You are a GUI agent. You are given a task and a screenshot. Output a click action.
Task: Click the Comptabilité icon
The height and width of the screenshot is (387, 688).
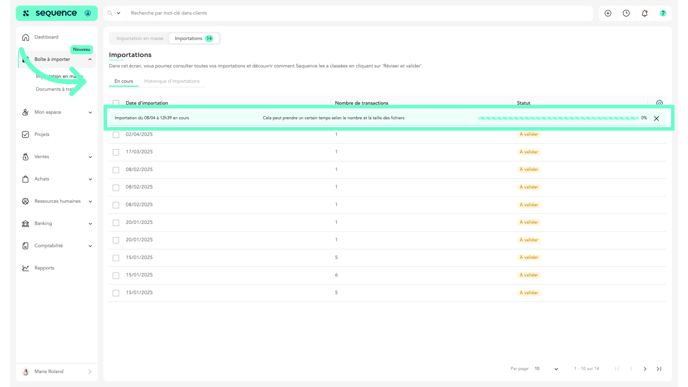[x=25, y=246]
